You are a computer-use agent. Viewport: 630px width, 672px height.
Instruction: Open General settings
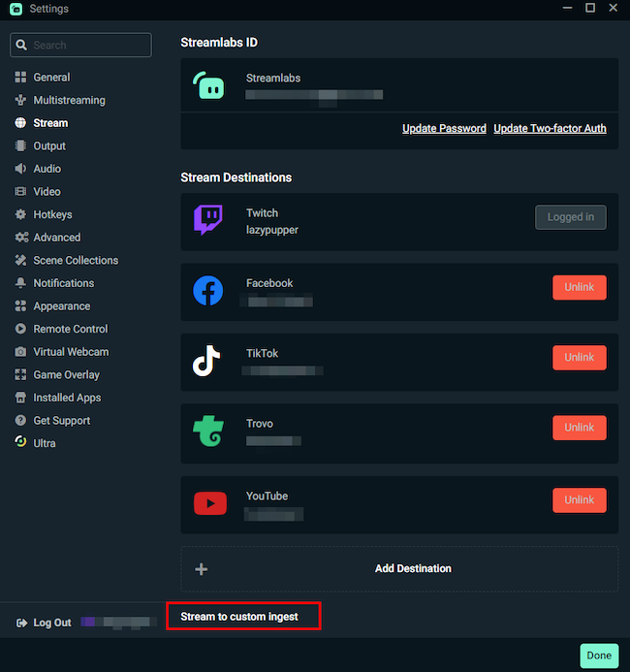51,78
